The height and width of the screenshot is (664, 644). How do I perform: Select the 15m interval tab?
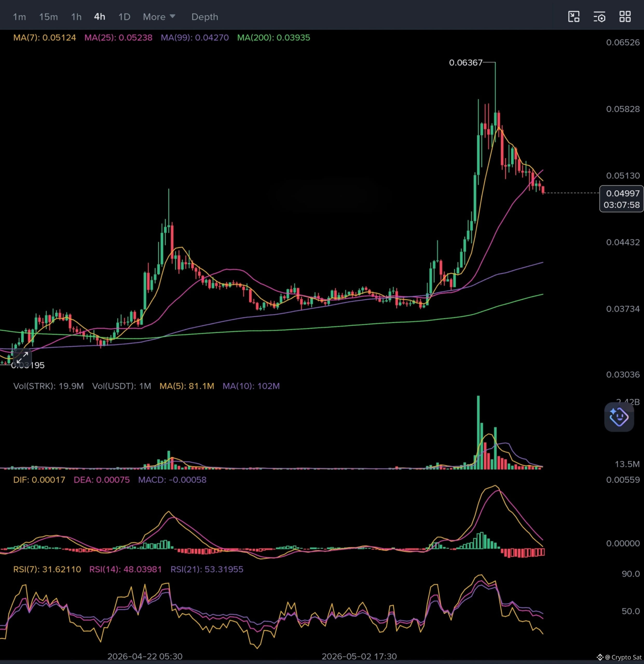coord(48,17)
